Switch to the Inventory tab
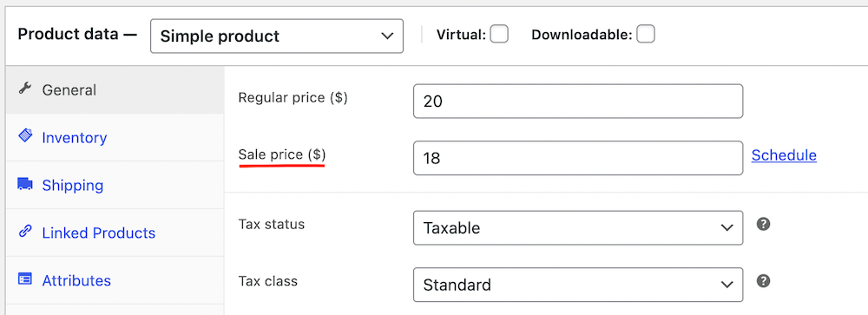 [x=74, y=137]
